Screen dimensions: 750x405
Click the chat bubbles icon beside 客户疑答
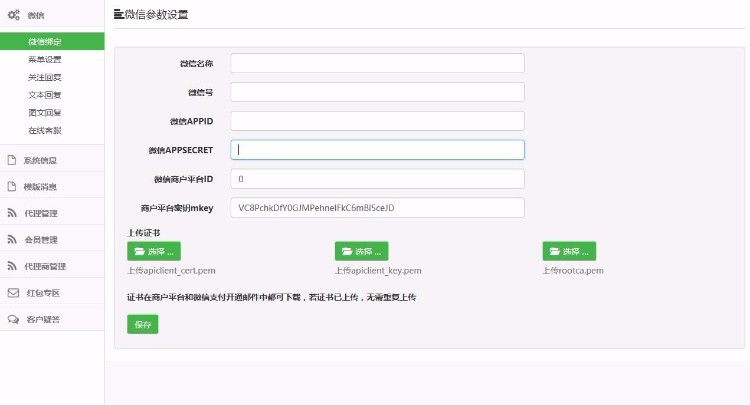pyautogui.click(x=13, y=319)
